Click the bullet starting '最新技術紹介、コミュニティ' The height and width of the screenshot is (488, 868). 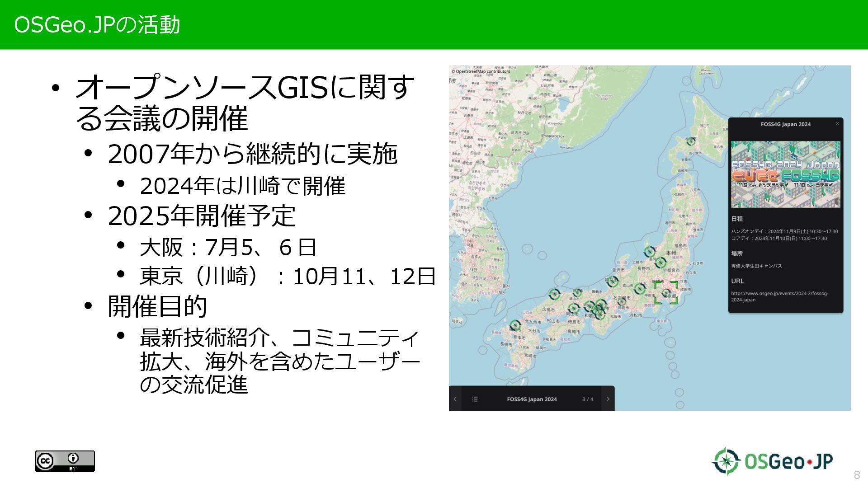tap(280, 361)
